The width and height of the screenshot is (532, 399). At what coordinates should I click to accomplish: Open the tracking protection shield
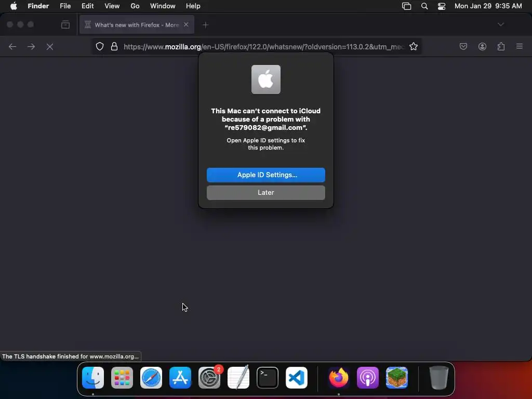99,46
